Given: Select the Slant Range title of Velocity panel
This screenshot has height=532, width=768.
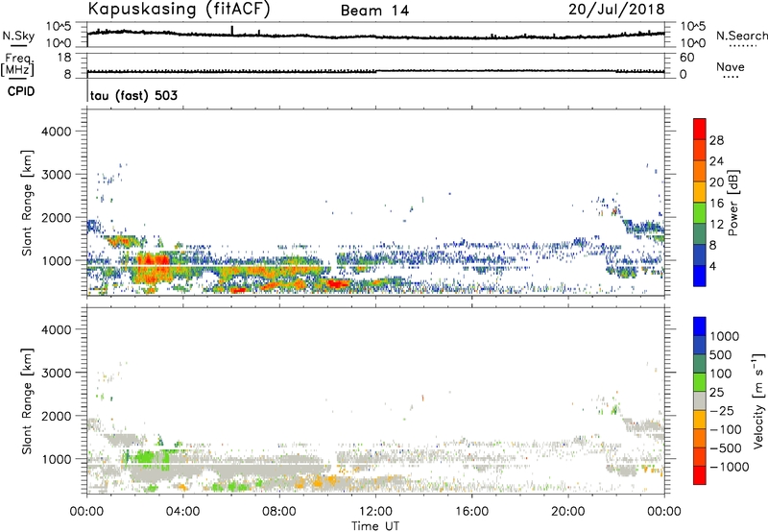Looking at the screenshot, I should [x=27, y=401].
